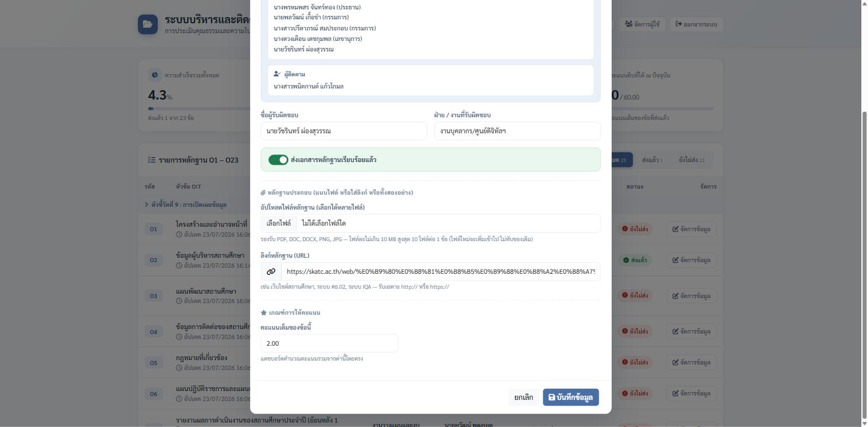Click เลือกไฟล์ to upload evidence

pos(278,223)
